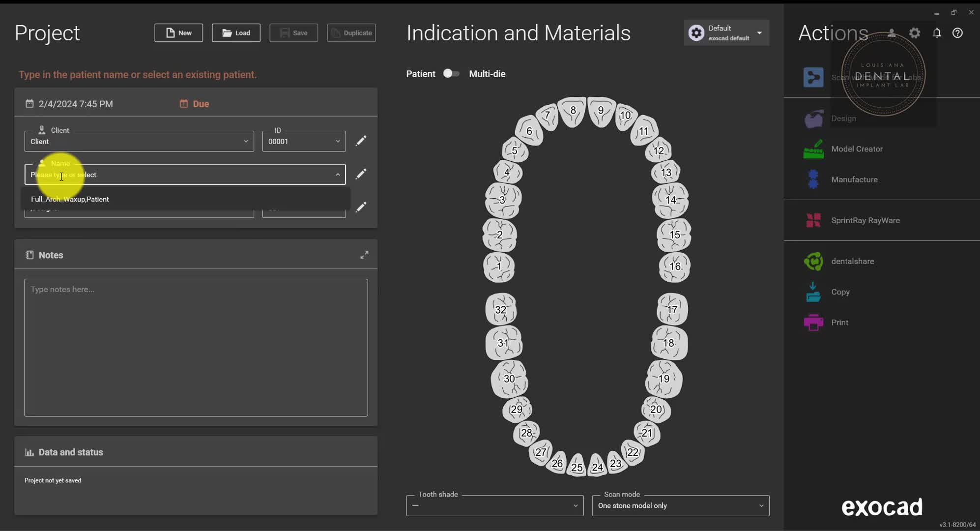Viewport: 980px width, 531px height.
Task: Click the 2/4/2024 7:45 PM date text
Action: point(76,104)
